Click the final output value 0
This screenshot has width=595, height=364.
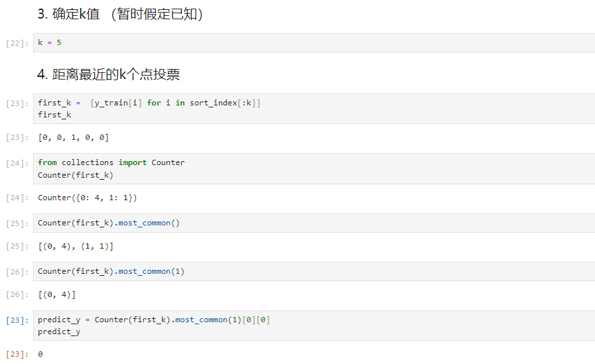pos(40,354)
